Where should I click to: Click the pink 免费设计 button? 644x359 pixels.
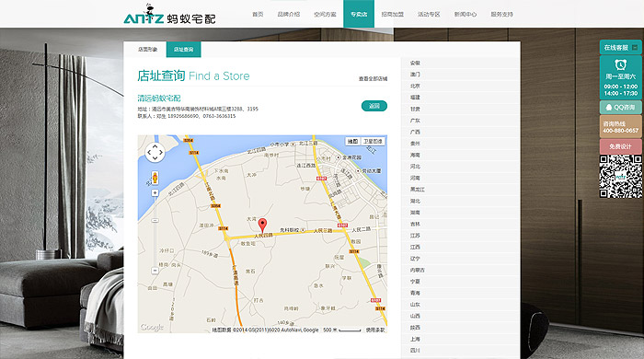(620, 146)
